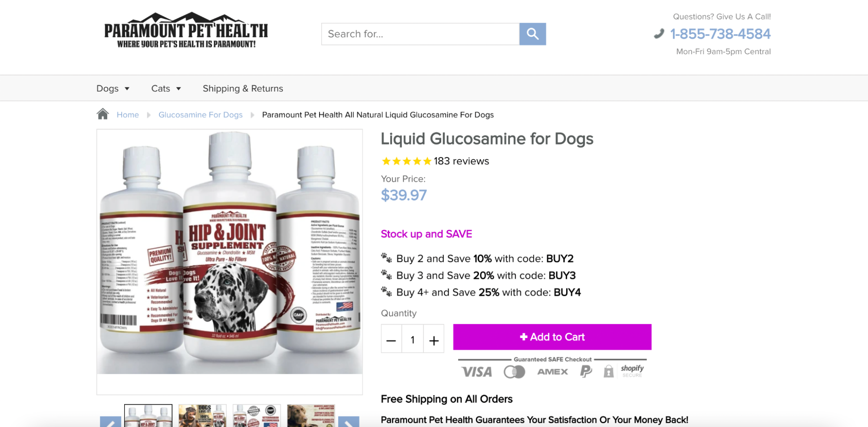This screenshot has height=427, width=868.
Task: Go to Glucosamine For Dogs breadcrumb
Action: coord(200,115)
